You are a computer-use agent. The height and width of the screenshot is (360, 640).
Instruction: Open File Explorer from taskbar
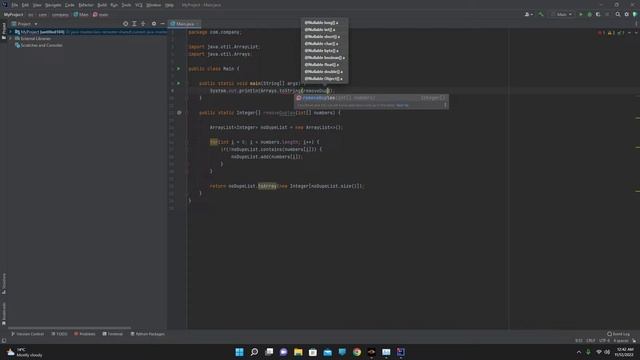298,352
